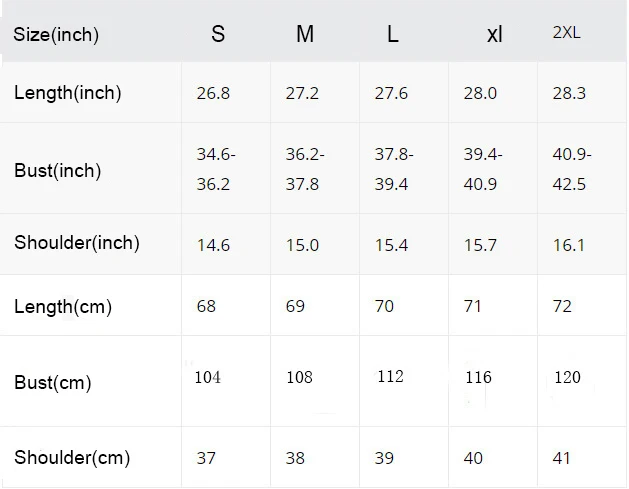Select the Length(cm) row label
Screen dimensions: 629x489
point(62,306)
